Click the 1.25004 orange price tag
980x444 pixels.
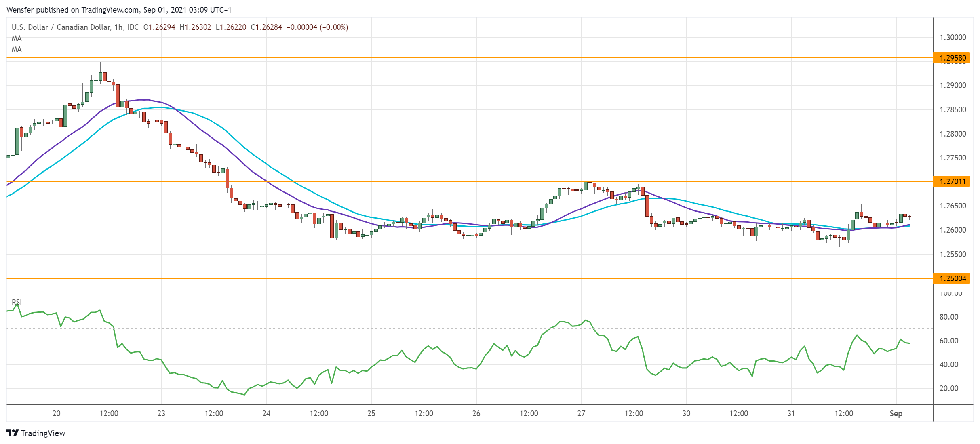[x=951, y=278]
